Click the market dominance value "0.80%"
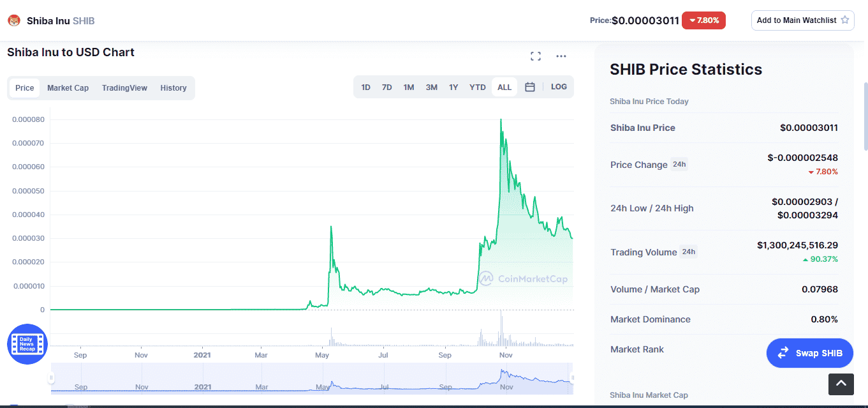Image resolution: width=868 pixels, height=408 pixels. click(824, 319)
